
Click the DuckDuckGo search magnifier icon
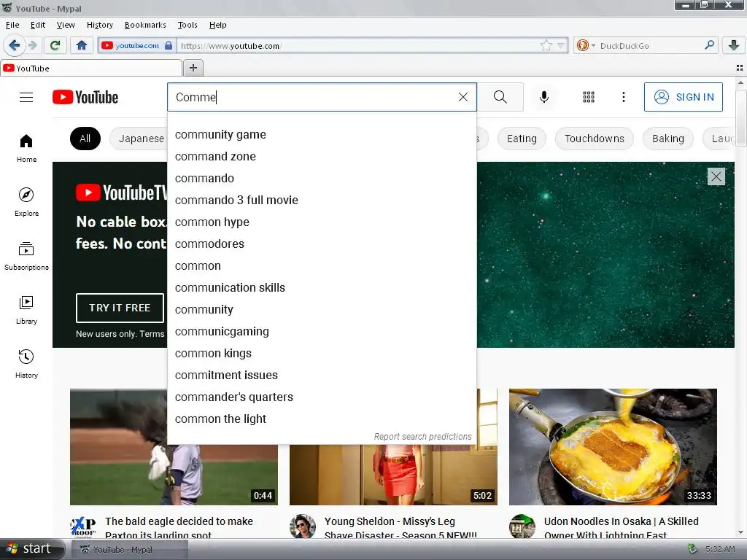tap(709, 45)
